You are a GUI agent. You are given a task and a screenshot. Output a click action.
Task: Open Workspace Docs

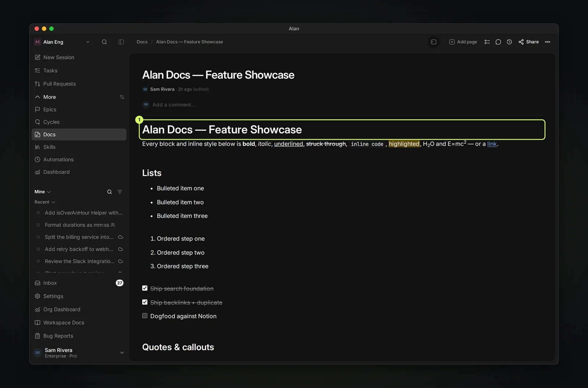click(x=79, y=323)
